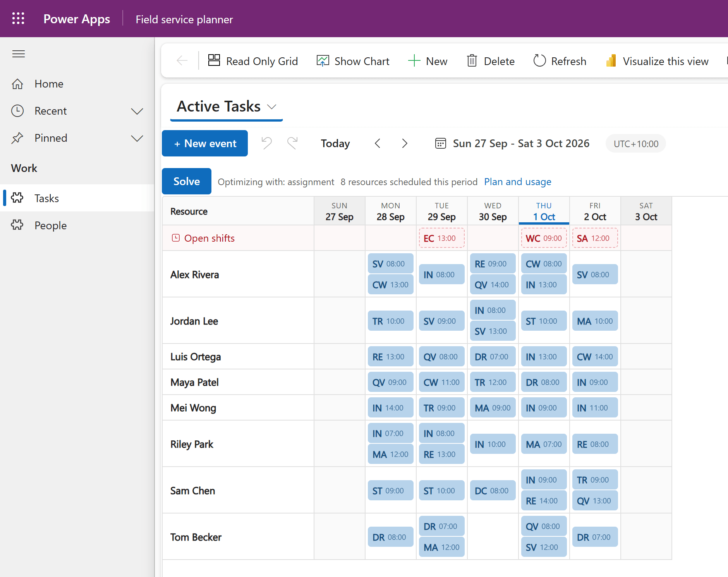Screen dimensions: 728x577
Task: Open Mei Wong's MA 09:00 task
Action: (x=493, y=408)
